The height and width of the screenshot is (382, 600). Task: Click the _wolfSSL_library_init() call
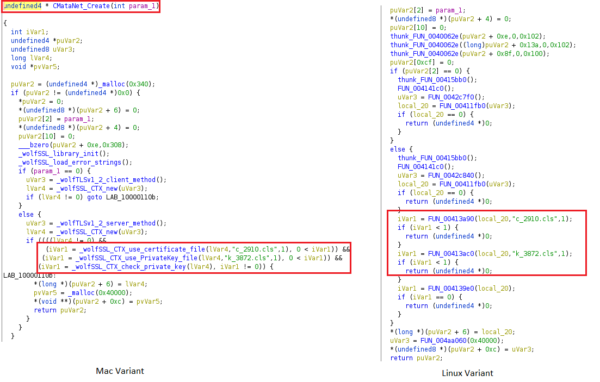64,154
